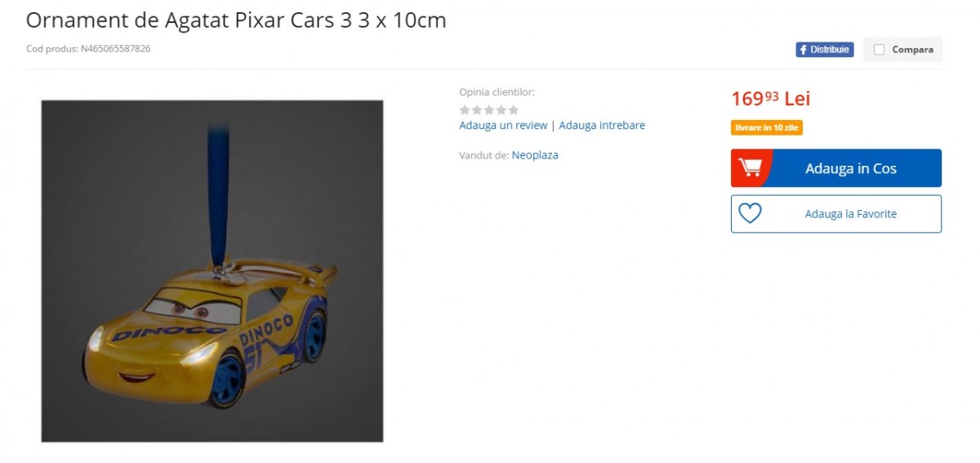Click the livrare in 10 zile badge
Image resolution: width=980 pixels, height=463 pixels.
[x=767, y=127]
